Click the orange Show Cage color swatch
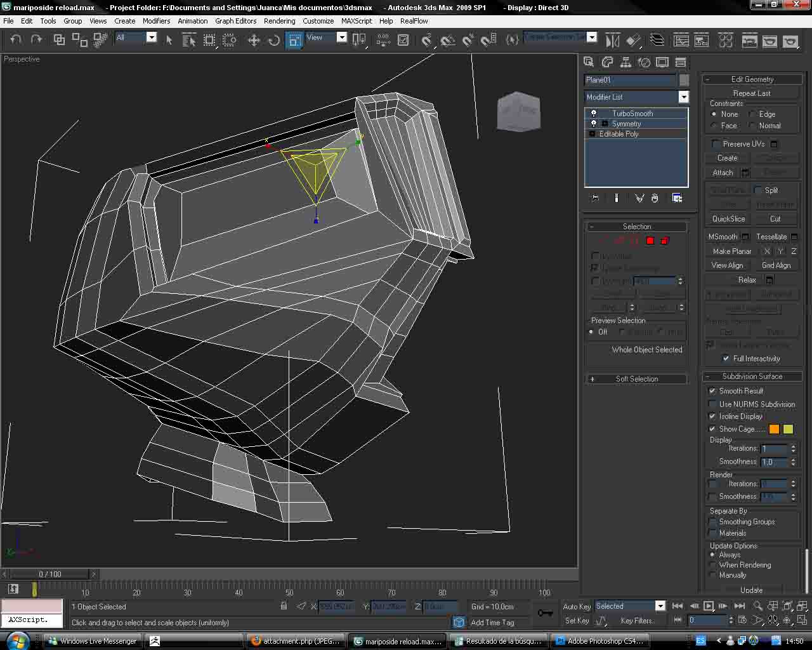The width and height of the screenshot is (812, 650). 774,429
